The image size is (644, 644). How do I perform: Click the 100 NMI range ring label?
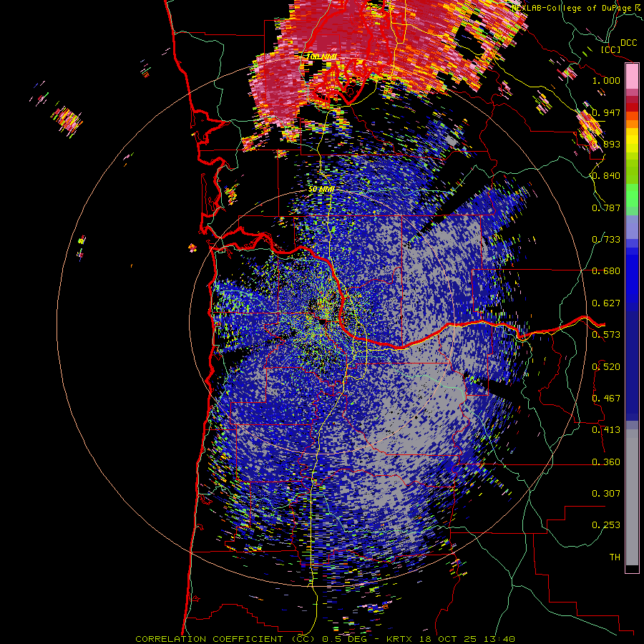click(321, 57)
